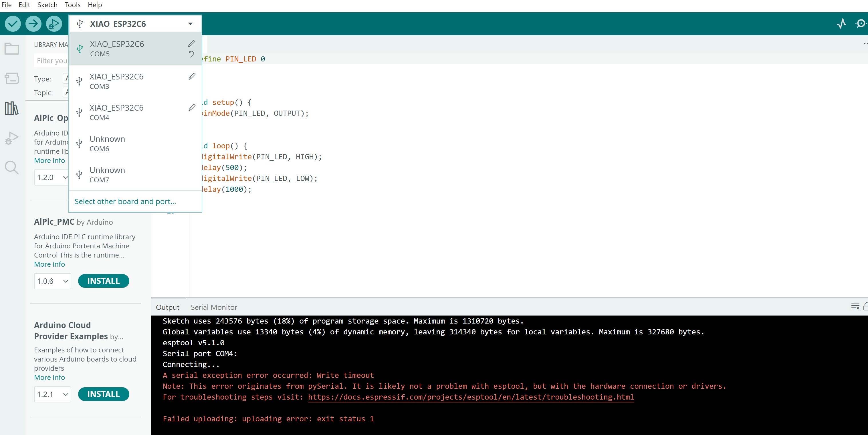The width and height of the screenshot is (868, 435).
Task: Collapse the XIAO_ESP32C6 board selector dropdown
Action: point(190,24)
